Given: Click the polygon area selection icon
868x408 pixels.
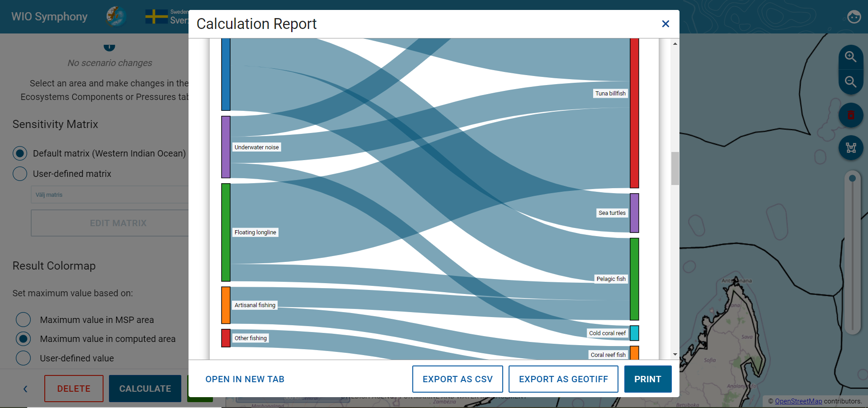Looking at the screenshot, I should 851,148.
